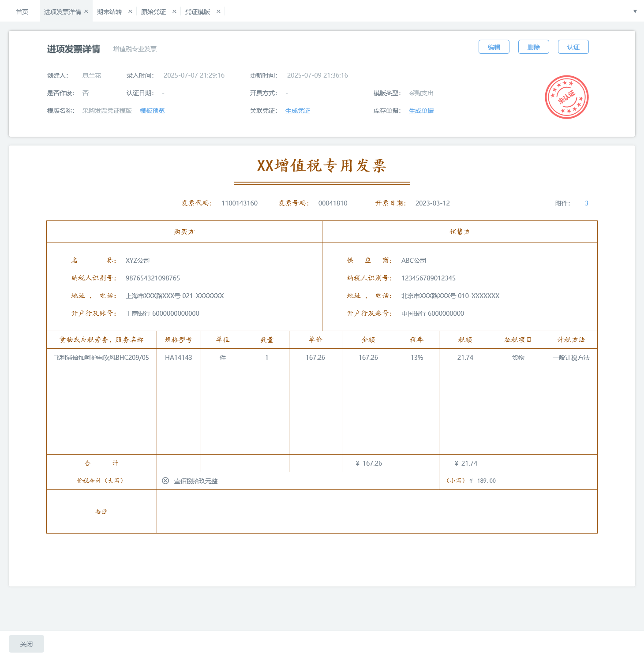
Task: Click the total tax ¥ 21.74
Action: 466,463
